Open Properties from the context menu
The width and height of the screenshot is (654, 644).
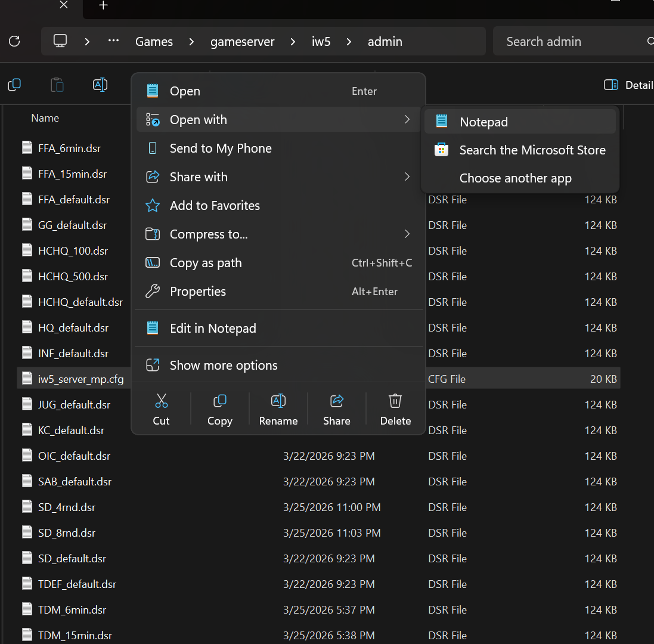[278, 291]
